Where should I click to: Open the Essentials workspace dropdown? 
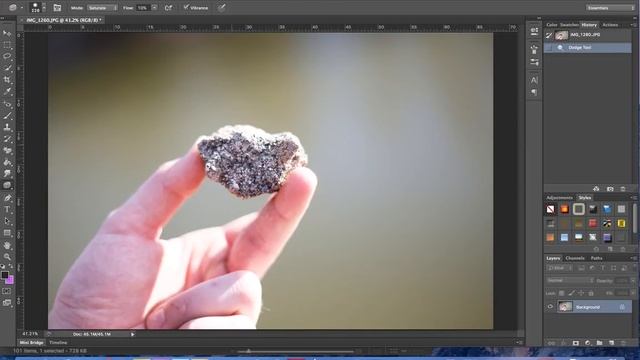tap(610, 8)
